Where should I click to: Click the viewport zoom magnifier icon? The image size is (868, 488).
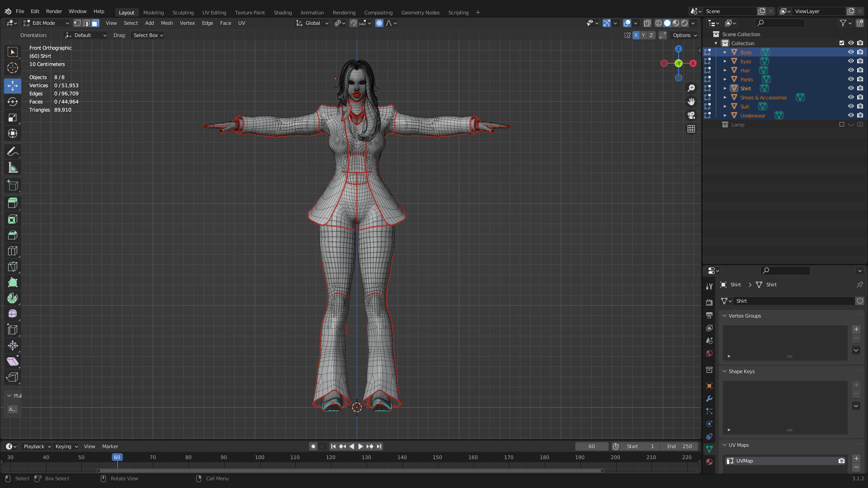691,88
